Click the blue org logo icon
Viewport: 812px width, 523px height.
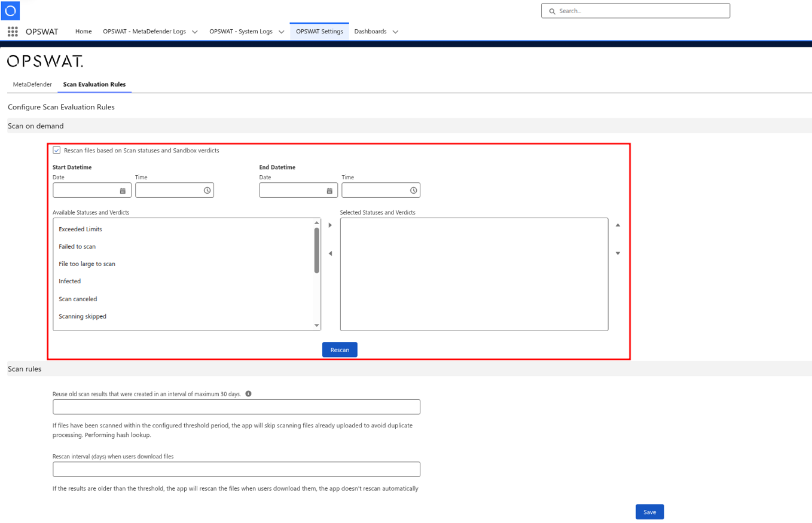pos(11,11)
